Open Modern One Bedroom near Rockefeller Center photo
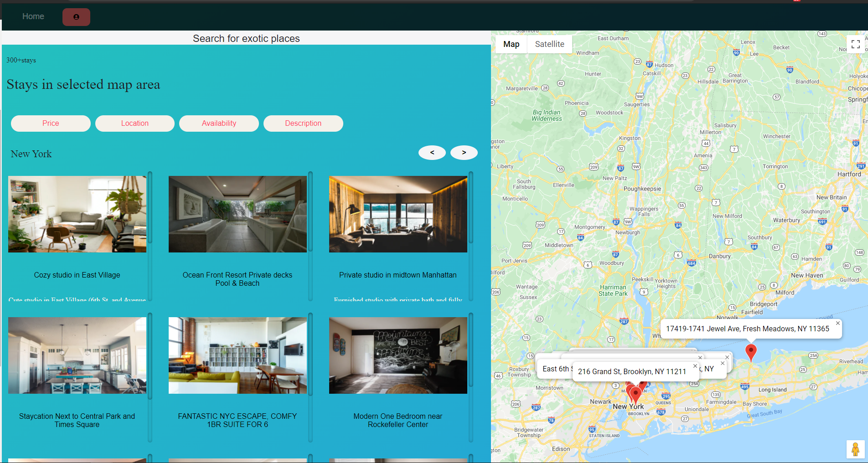This screenshot has height=463, width=868. click(x=398, y=355)
